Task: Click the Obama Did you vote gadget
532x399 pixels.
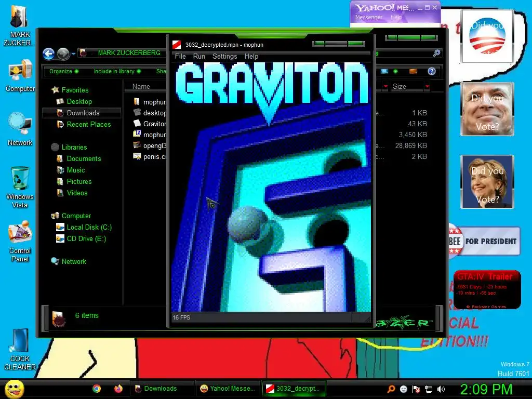Action: [487, 36]
